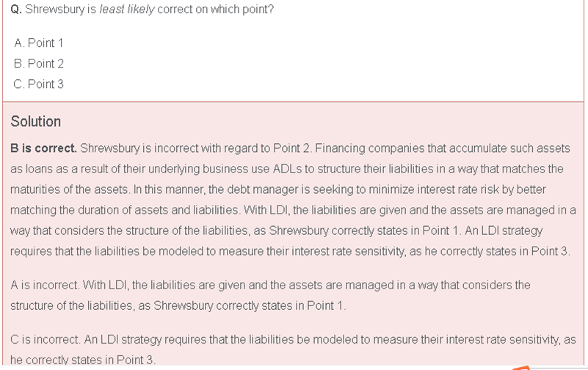The width and height of the screenshot is (588, 370).
Task: Choose answer option B. Point 2
Action: (39, 64)
